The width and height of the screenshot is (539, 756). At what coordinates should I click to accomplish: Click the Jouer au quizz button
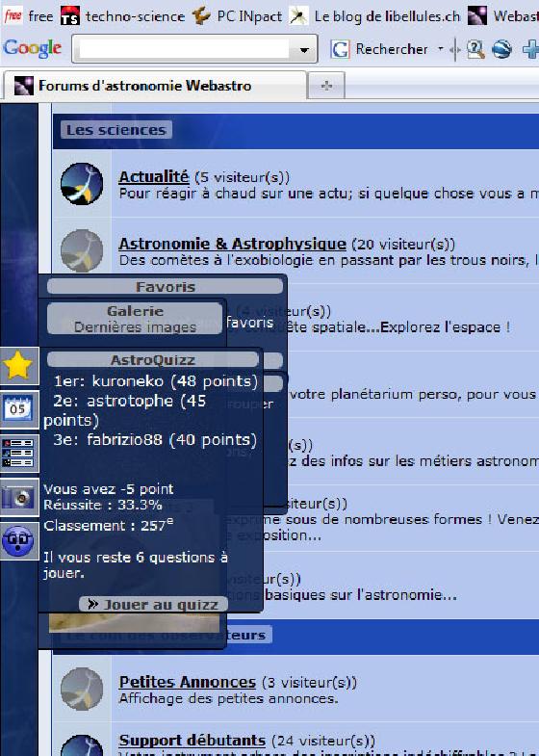click(x=153, y=604)
